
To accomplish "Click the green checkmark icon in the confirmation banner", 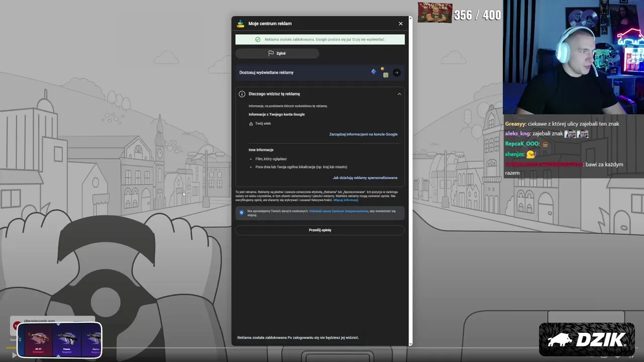I will click(x=258, y=39).
